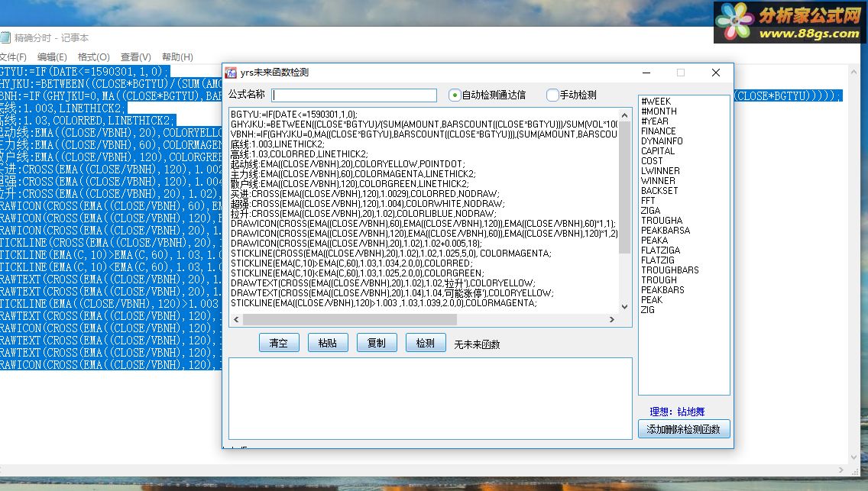Click the formula box vertical scrollbar thumb
This screenshot has height=491, width=868.
(x=624, y=188)
